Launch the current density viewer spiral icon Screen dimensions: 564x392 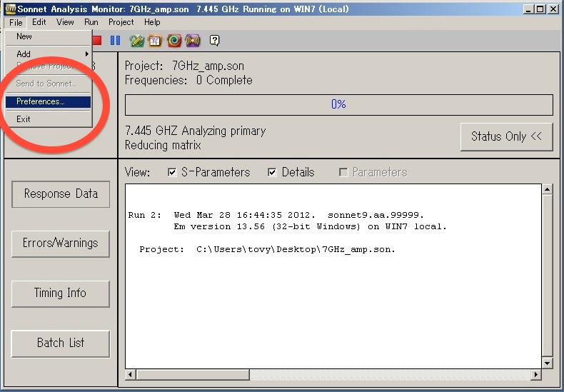(174, 41)
